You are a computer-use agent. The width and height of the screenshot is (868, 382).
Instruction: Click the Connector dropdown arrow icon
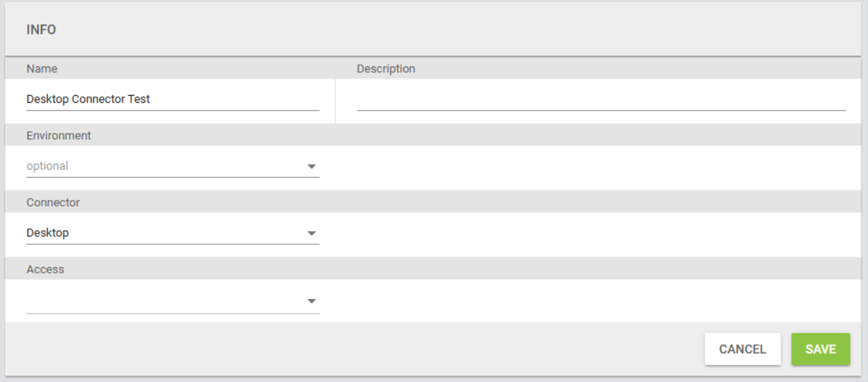point(311,233)
